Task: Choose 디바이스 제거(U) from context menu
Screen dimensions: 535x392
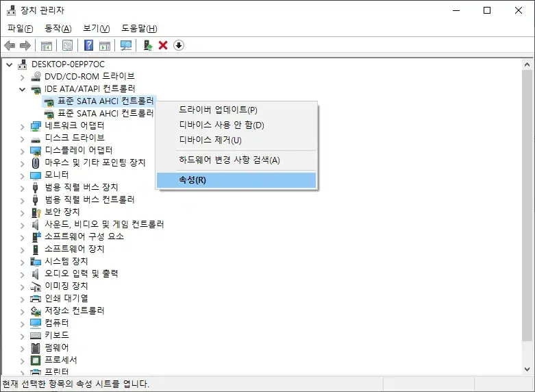Action: (x=236, y=140)
